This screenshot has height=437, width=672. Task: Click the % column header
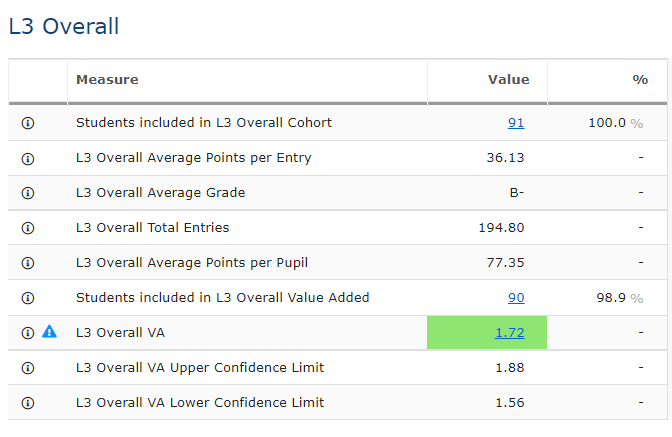(640, 80)
